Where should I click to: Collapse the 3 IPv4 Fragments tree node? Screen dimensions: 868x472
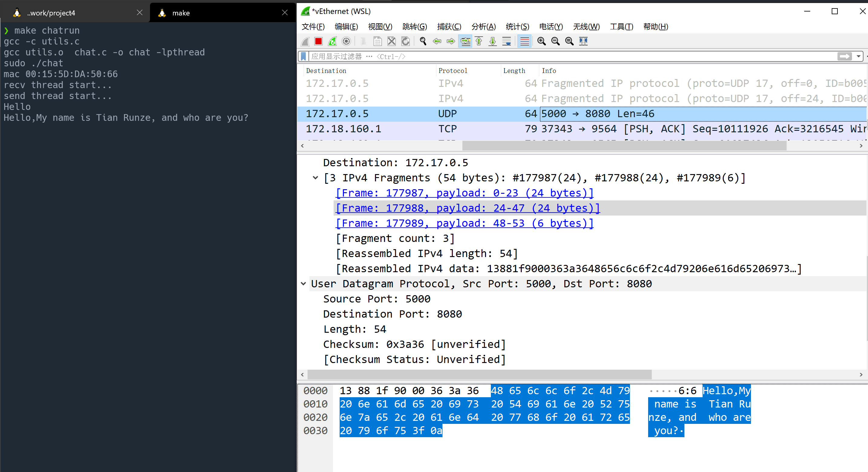coord(315,178)
